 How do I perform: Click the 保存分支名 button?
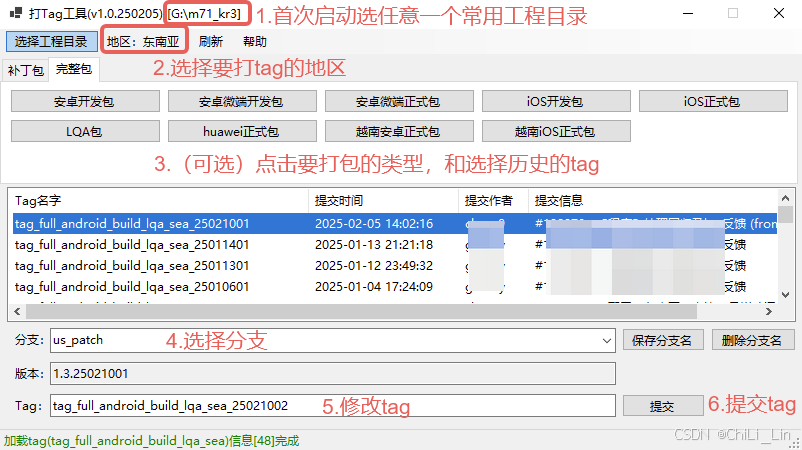[x=663, y=341]
